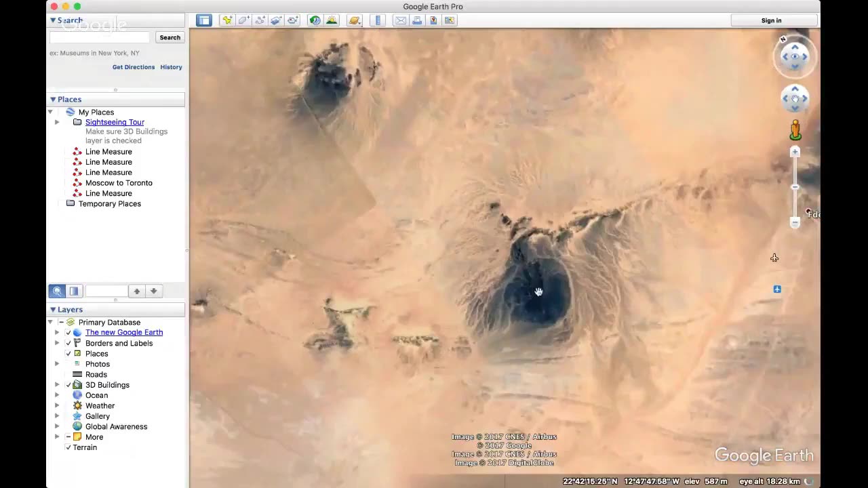This screenshot has height=488, width=868.
Task: Move selected place down with arrow
Action: [154, 291]
